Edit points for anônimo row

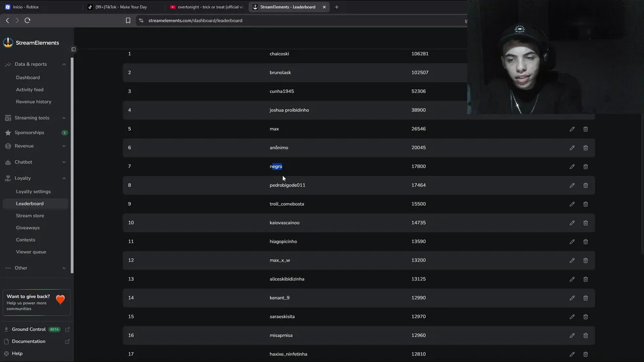pyautogui.click(x=572, y=148)
